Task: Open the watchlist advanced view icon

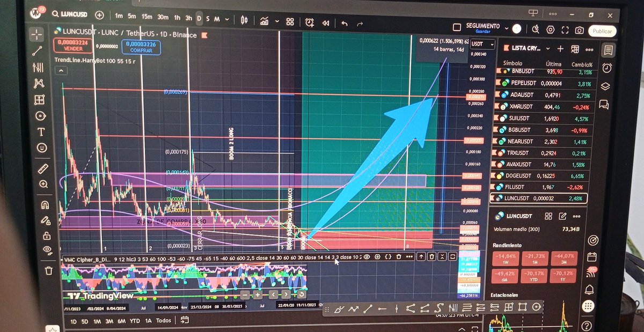Action: click(575, 49)
